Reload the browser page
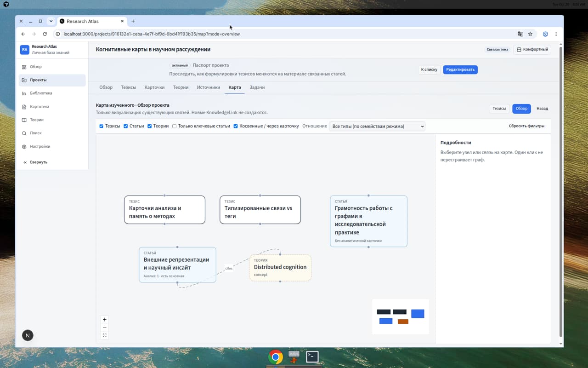Viewport: 588px width, 368px height. pyautogui.click(x=45, y=34)
